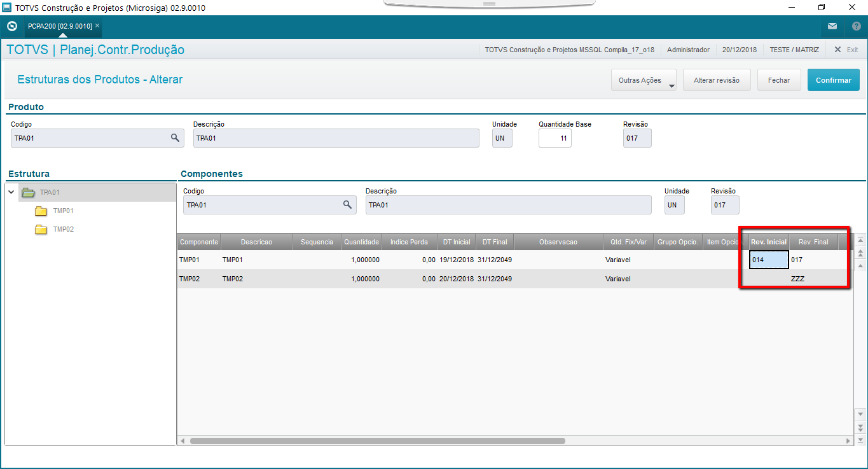Click the TMP01 cell in Descricao column
This screenshot has height=469, width=868.
(256, 260)
